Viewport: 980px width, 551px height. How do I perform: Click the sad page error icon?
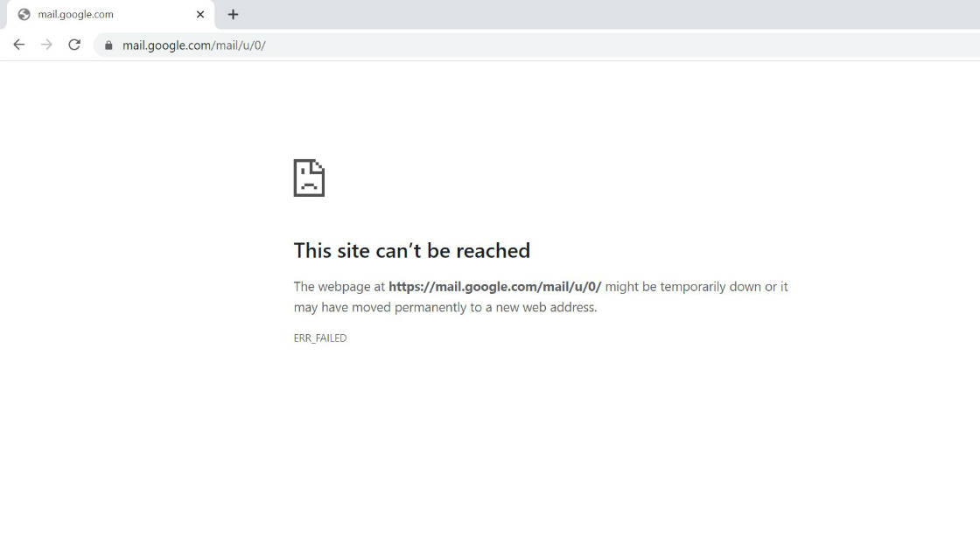[x=309, y=178]
